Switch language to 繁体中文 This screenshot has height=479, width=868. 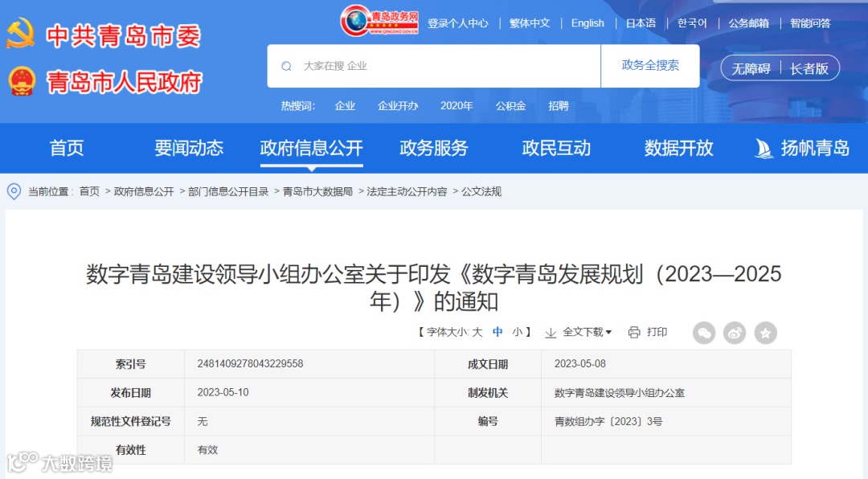[530, 23]
